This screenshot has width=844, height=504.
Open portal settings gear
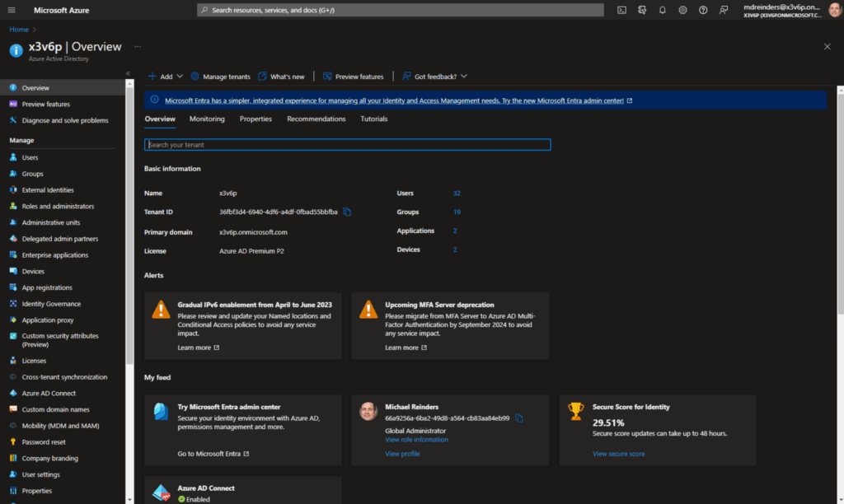tap(682, 10)
